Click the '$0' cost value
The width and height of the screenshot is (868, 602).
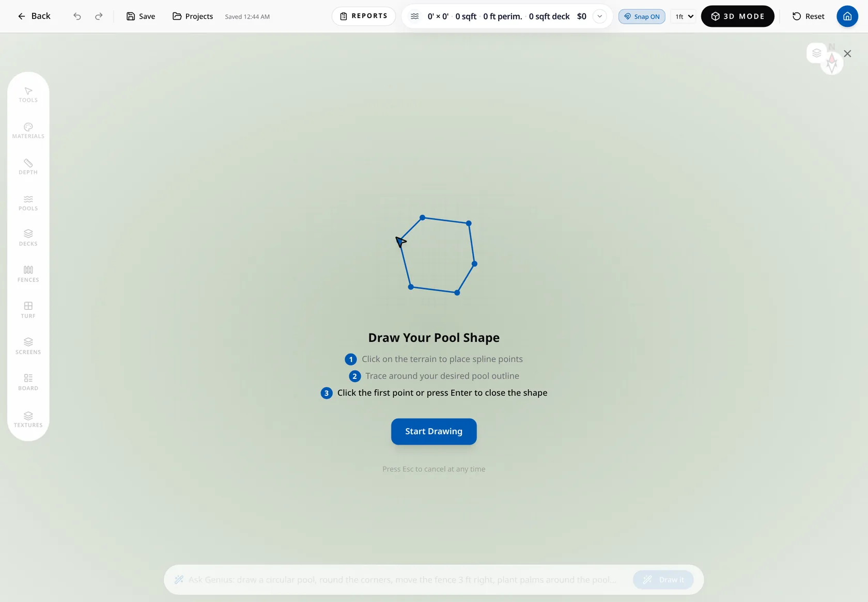click(x=582, y=17)
